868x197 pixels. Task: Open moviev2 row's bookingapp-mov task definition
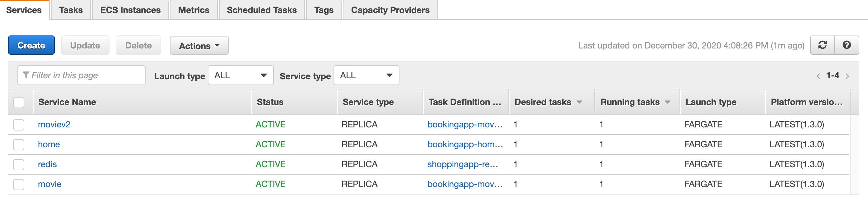coord(465,125)
